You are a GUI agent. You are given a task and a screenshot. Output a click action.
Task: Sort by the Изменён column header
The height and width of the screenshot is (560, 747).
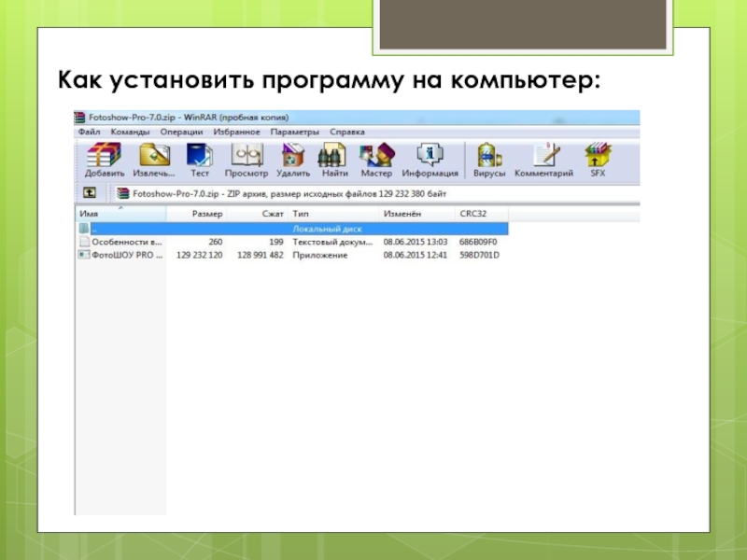coord(416,214)
